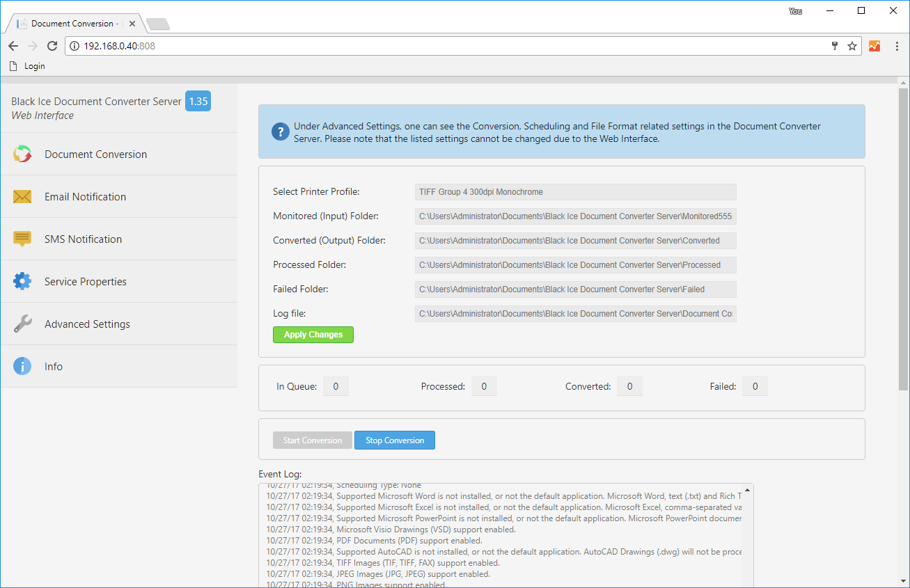The image size is (910, 588).
Task: Bookmark the page using the star icon
Action: (x=852, y=45)
